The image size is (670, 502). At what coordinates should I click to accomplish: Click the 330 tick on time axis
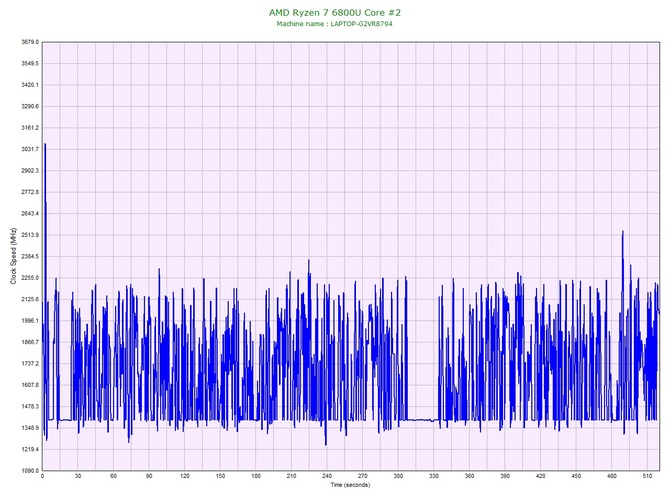coord(434,476)
